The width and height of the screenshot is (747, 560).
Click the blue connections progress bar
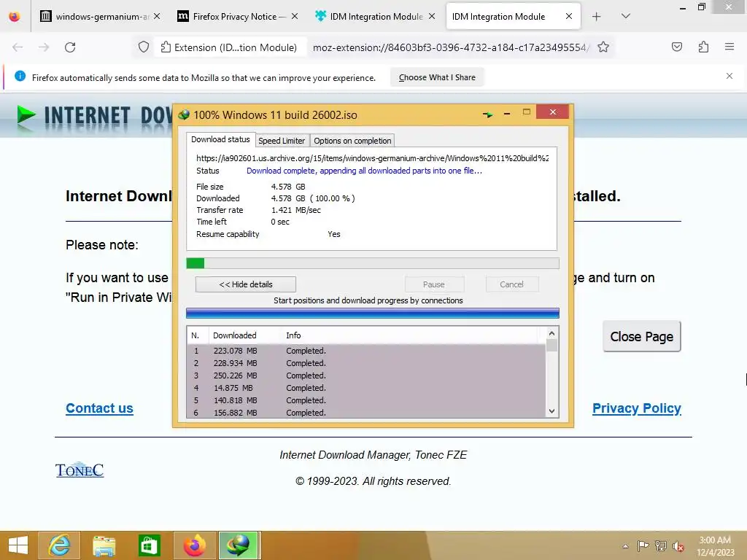pyautogui.click(x=373, y=313)
